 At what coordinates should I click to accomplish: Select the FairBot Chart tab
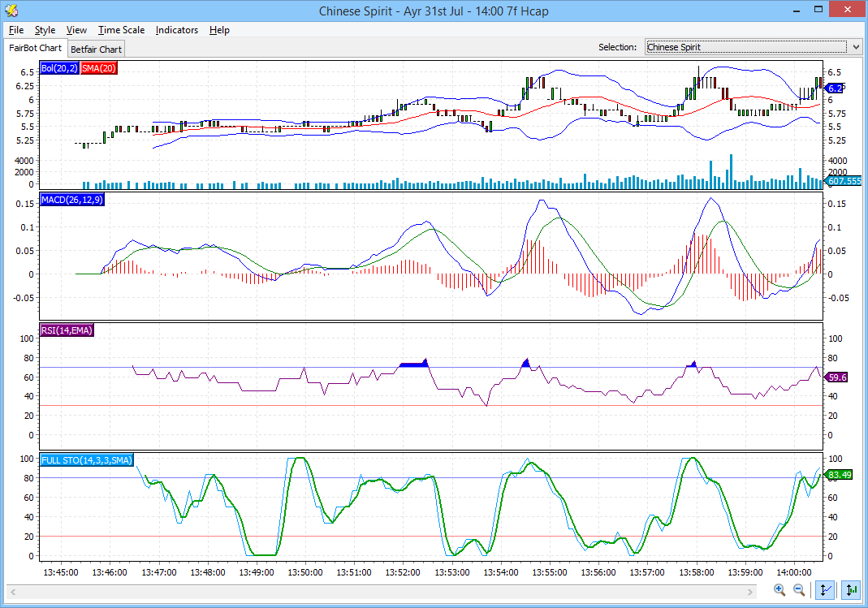pos(35,49)
